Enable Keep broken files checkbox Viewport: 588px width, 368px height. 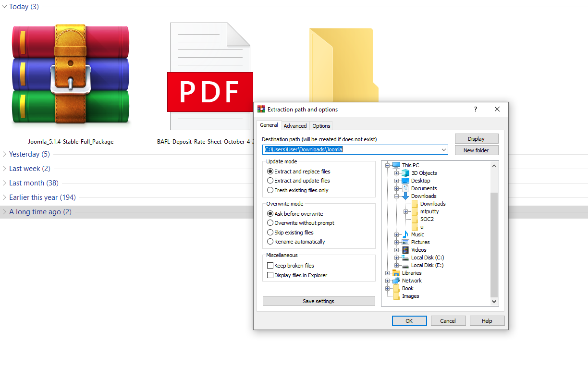pos(270,266)
